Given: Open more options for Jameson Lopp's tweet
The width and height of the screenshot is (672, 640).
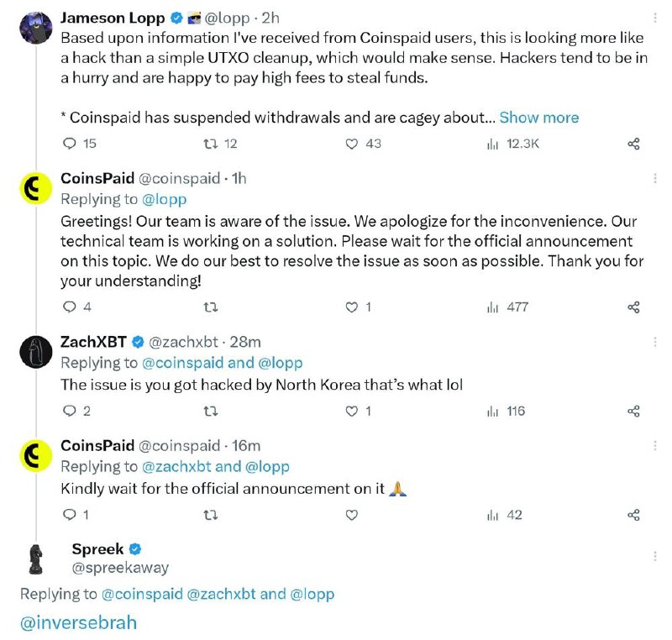Looking at the screenshot, I should pos(655,18).
